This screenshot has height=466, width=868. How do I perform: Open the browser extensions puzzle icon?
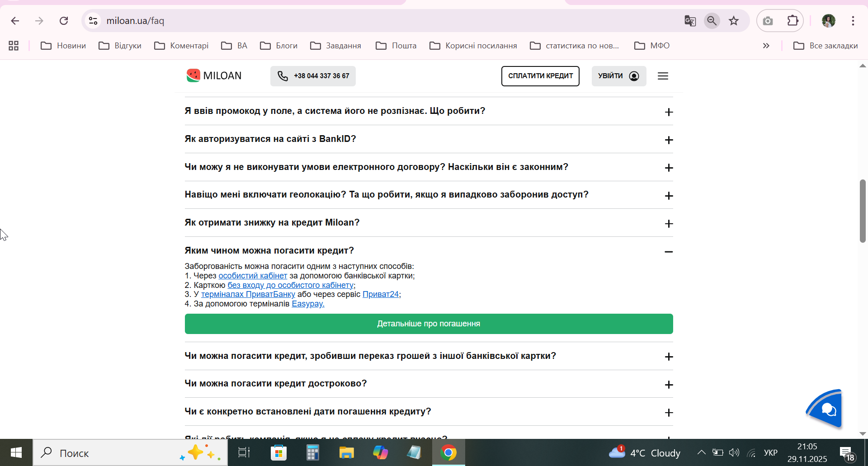pyautogui.click(x=793, y=21)
